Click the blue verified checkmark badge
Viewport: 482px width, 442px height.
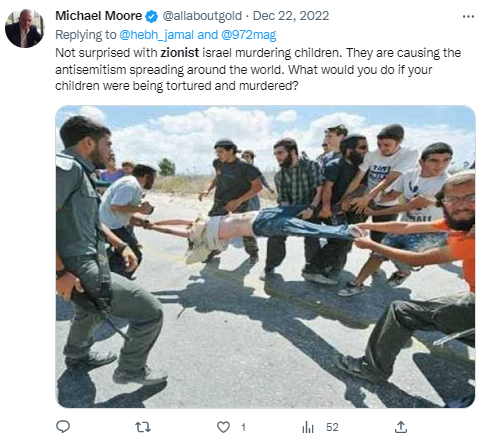152,16
